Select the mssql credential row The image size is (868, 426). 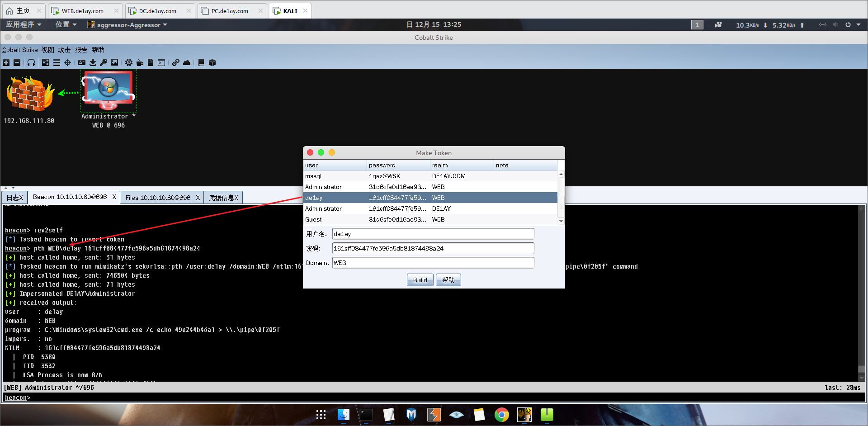430,176
